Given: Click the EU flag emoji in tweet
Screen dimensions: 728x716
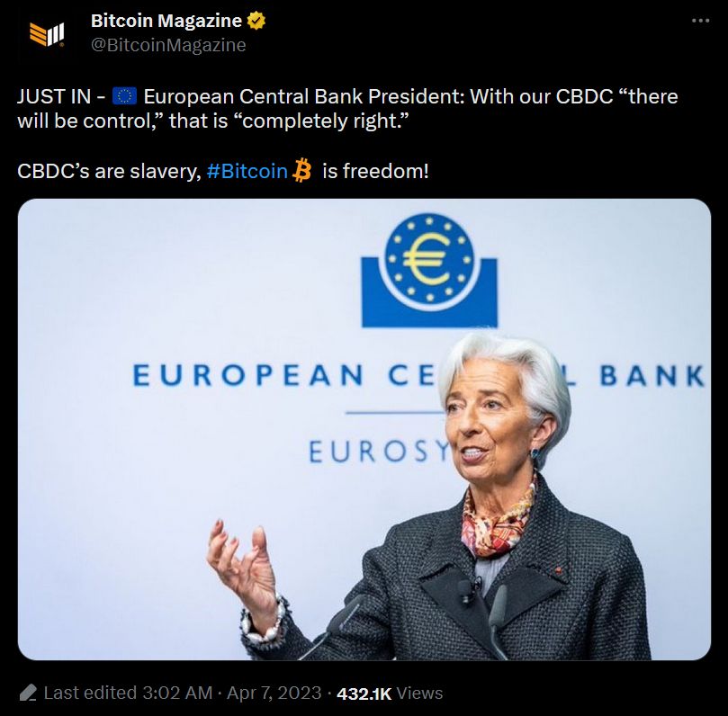Looking at the screenshot, I should coord(124,96).
